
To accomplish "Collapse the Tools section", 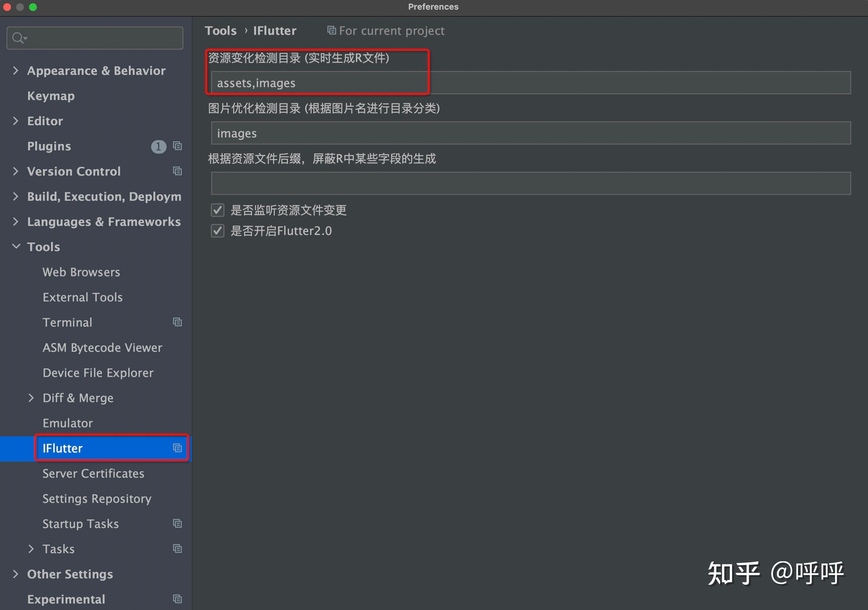I will 15,246.
